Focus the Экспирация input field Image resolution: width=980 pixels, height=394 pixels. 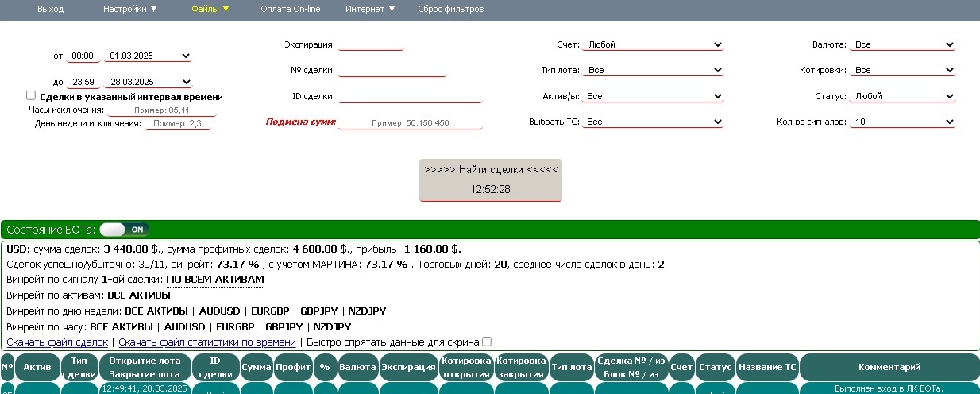371,44
